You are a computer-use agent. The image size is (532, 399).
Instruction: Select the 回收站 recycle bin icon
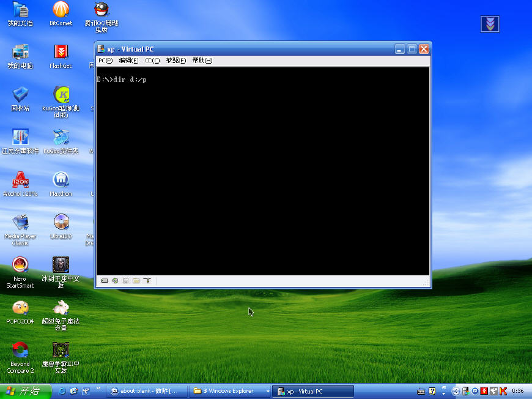point(20,99)
